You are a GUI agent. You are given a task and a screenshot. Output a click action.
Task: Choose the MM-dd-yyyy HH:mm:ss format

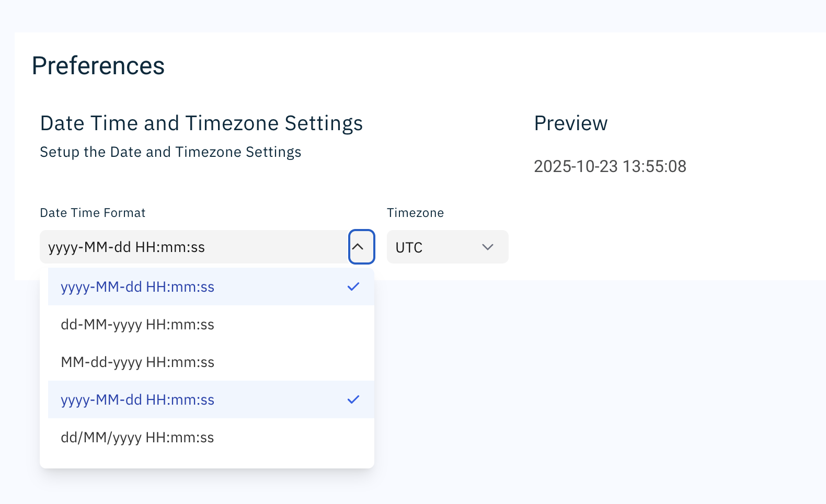tap(137, 362)
